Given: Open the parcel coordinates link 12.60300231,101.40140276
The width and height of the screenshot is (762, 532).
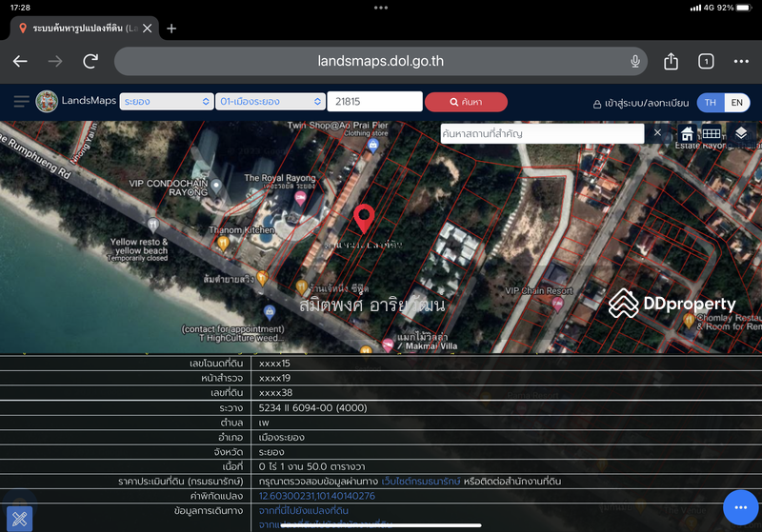Looking at the screenshot, I should coord(317,496).
